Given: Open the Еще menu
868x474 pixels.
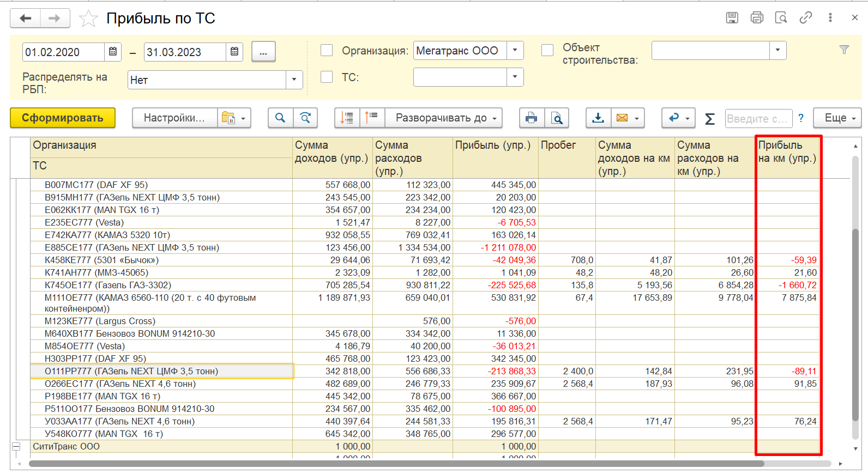Looking at the screenshot, I should click(x=837, y=118).
